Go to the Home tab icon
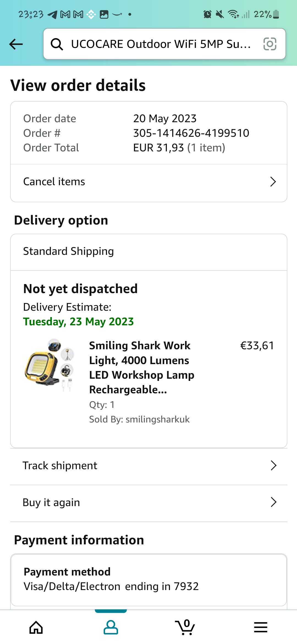The width and height of the screenshot is (297, 644). (x=36, y=627)
